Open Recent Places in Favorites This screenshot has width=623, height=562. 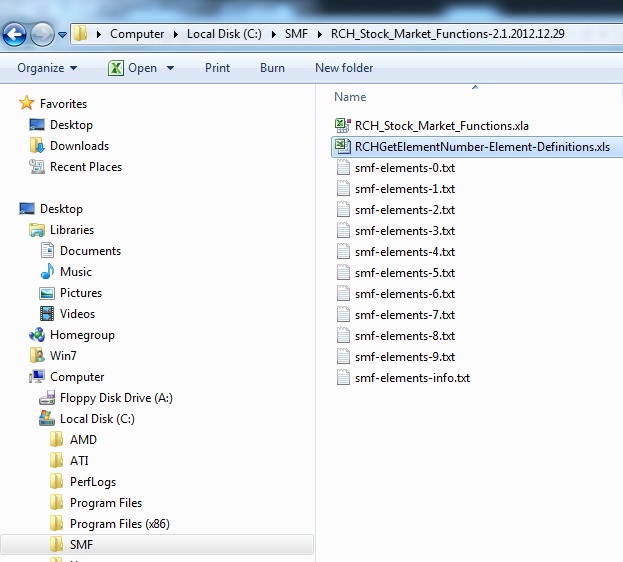point(86,167)
